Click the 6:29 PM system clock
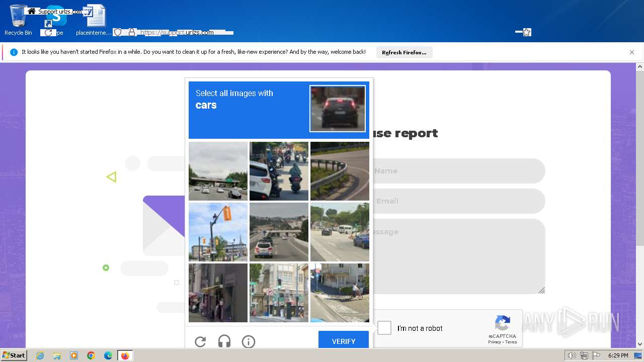The image size is (644, 362). click(618, 355)
